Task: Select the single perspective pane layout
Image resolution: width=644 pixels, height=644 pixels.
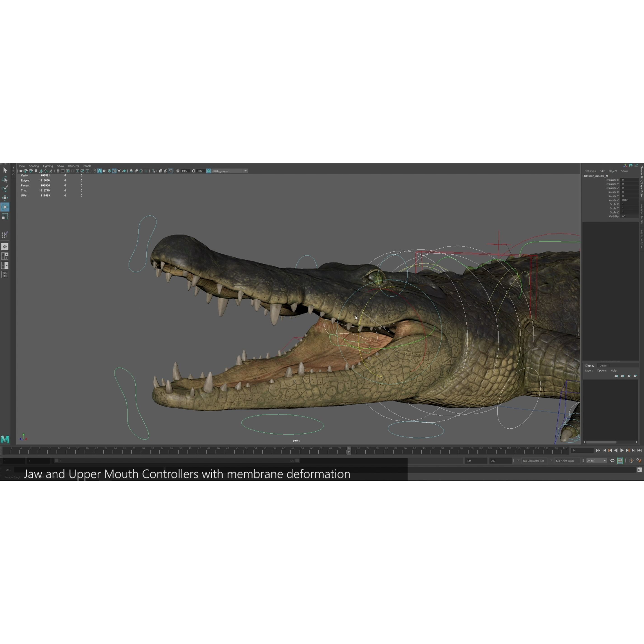Action: [5, 247]
